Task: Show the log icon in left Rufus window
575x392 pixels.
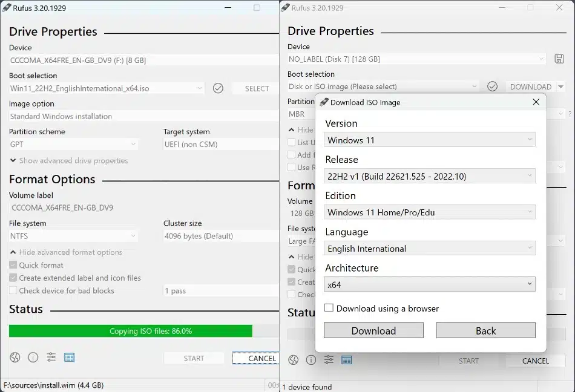Action: tap(70, 357)
